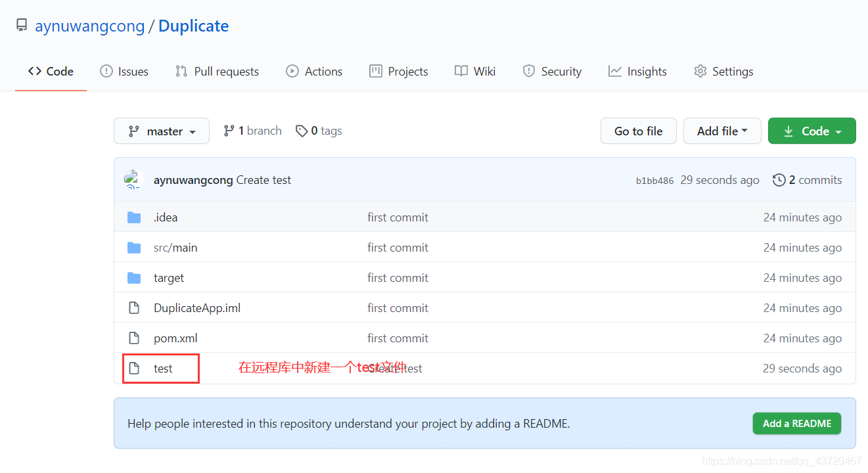Open first commit message in pom.xml row
The width and height of the screenshot is (868, 473).
click(398, 338)
